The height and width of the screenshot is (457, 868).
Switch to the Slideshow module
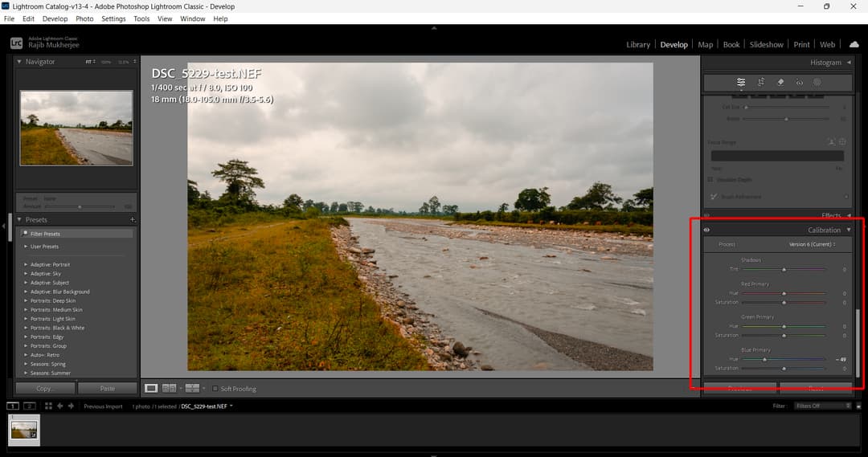[766, 44]
